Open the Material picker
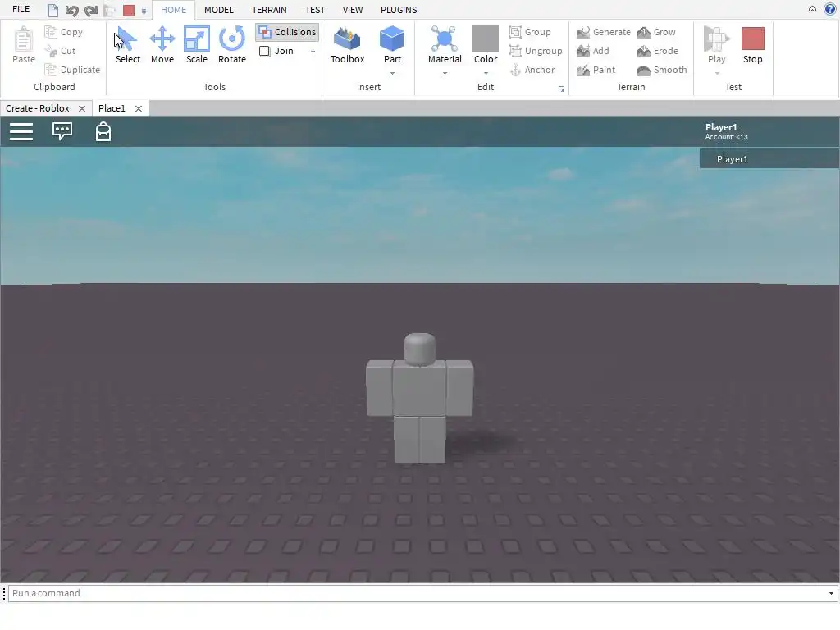The height and width of the screenshot is (630, 840). (x=445, y=45)
